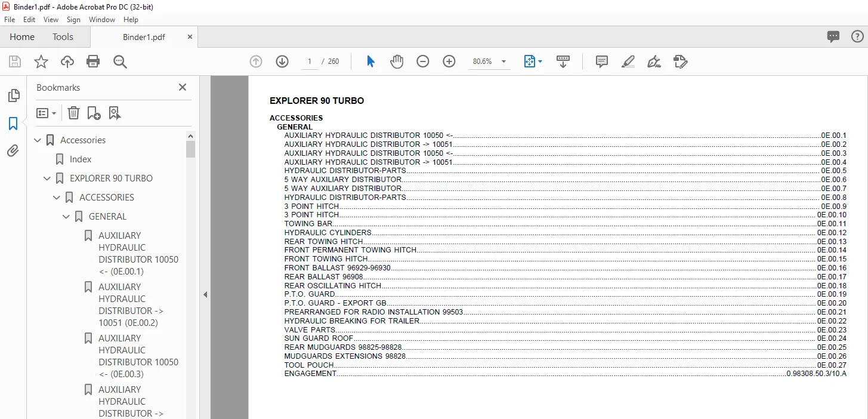Switch to the Tools tab
868x419 pixels.
(x=63, y=36)
